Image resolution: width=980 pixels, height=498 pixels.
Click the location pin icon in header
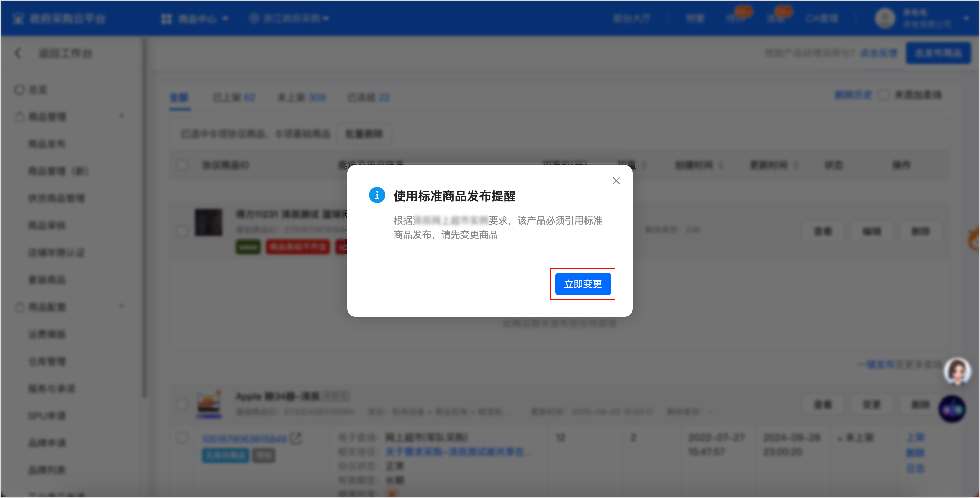[254, 18]
